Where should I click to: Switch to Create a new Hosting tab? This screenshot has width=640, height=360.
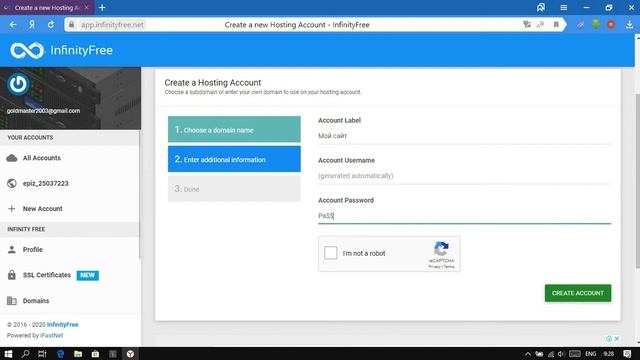[x=47, y=7]
